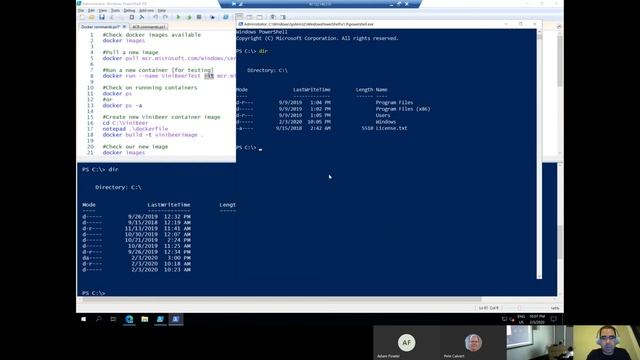Launch Edge browser from taskbar
Screen dimensions: 640x360
[x=129, y=319]
